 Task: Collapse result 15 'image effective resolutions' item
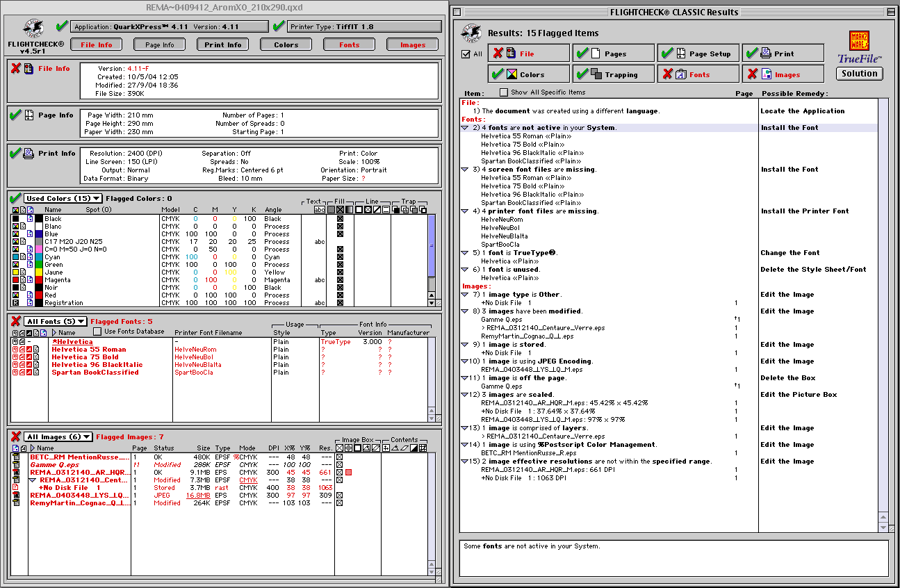pos(465,462)
